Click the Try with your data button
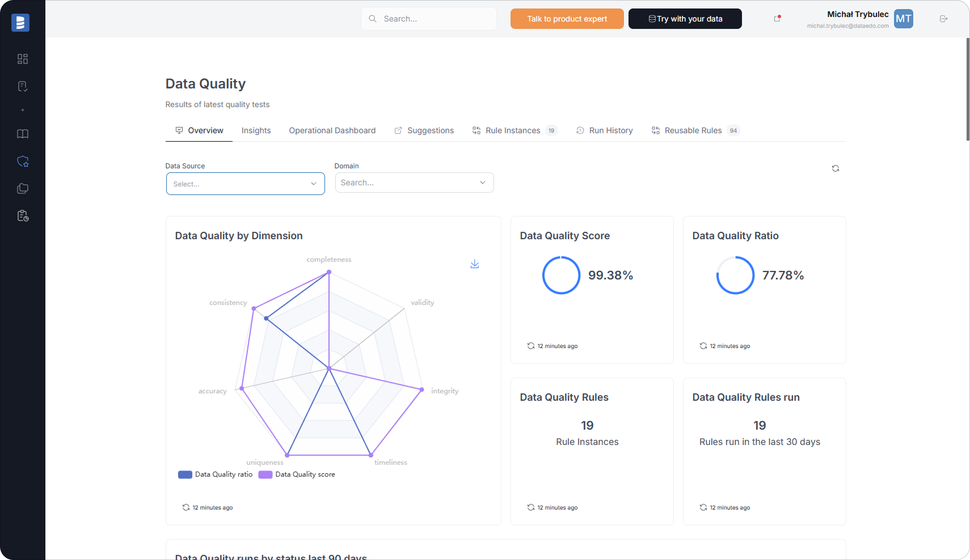970x560 pixels. click(x=685, y=18)
